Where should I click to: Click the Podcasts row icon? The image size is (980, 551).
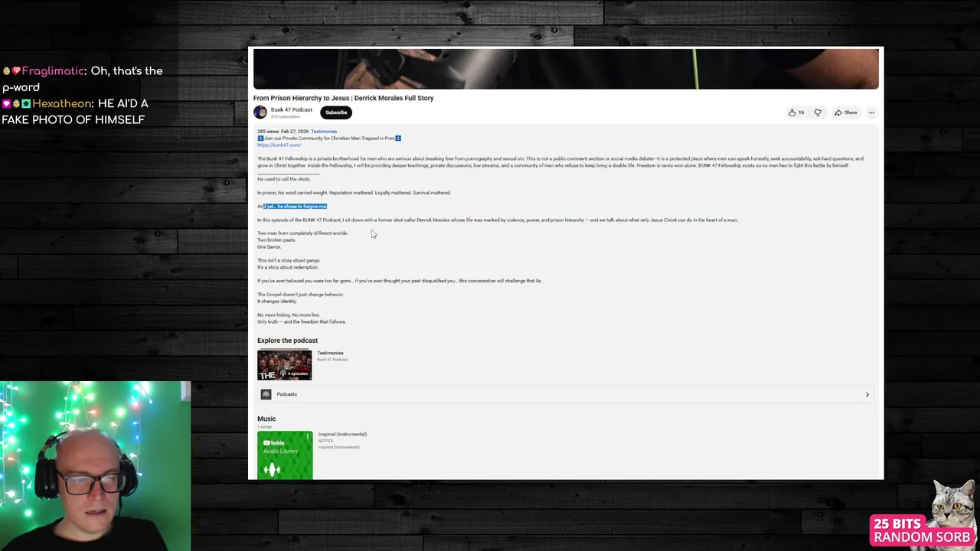266,394
